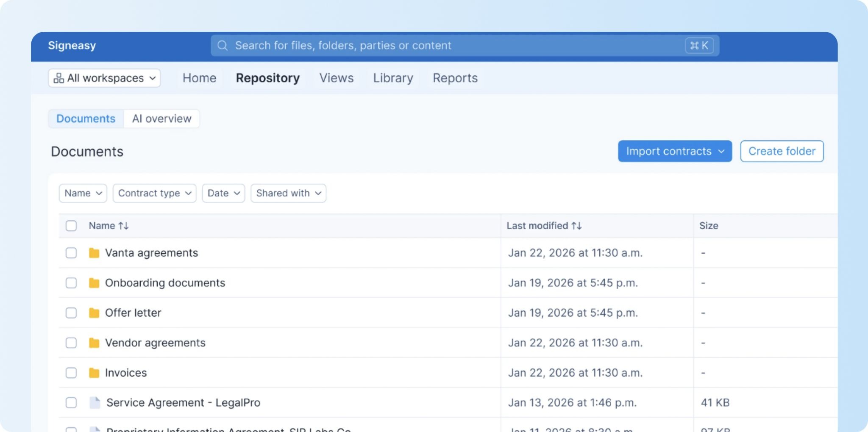Sort by Last modified arrows icon
The width and height of the screenshot is (868, 432).
click(x=576, y=226)
